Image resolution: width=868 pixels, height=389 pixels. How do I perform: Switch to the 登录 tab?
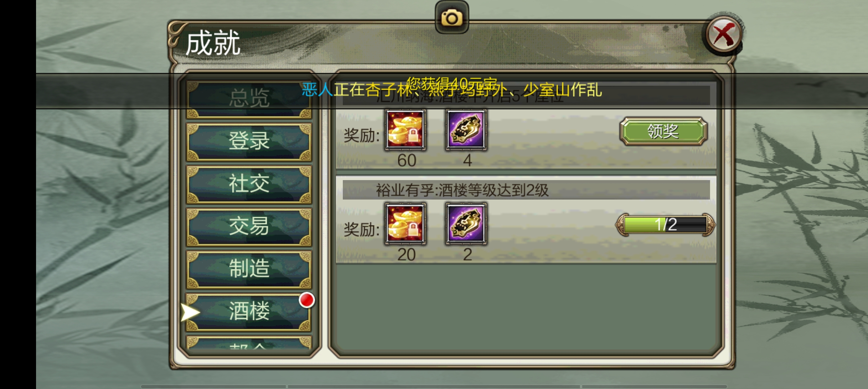pos(249,141)
